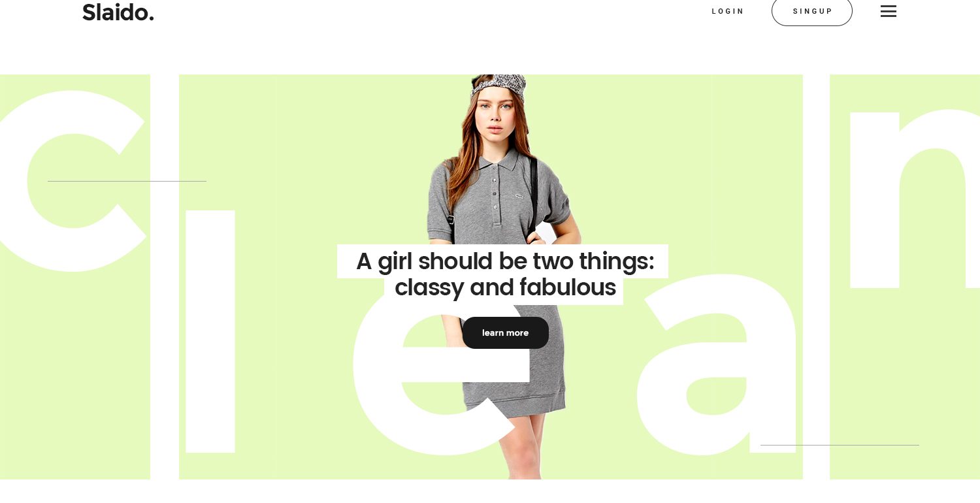Image resolution: width=980 pixels, height=503 pixels.
Task: Click the white vertical stripe beside letter n
Action: pos(816,277)
